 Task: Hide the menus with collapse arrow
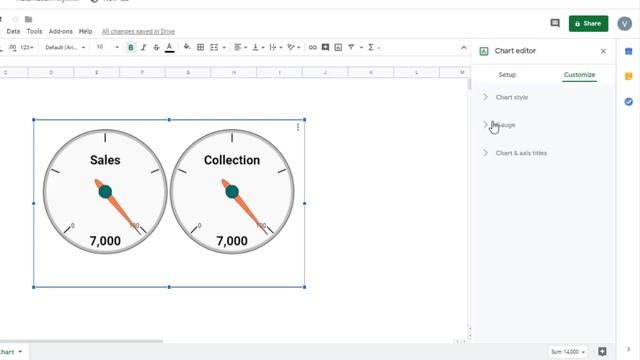click(464, 48)
